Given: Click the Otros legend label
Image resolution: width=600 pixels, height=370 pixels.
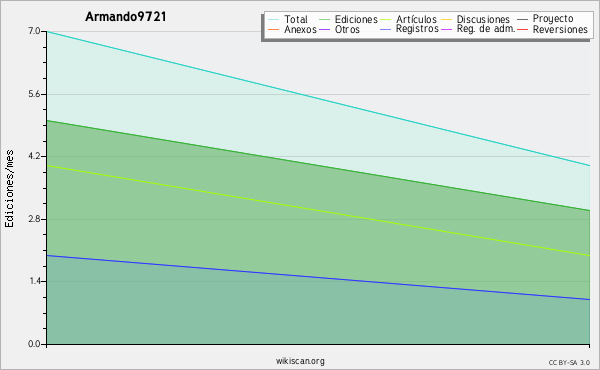Looking at the screenshot, I should coord(347,29).
